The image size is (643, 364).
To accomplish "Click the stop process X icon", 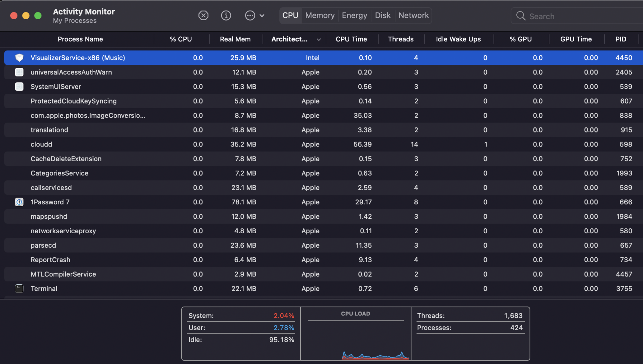I will 203,15.
